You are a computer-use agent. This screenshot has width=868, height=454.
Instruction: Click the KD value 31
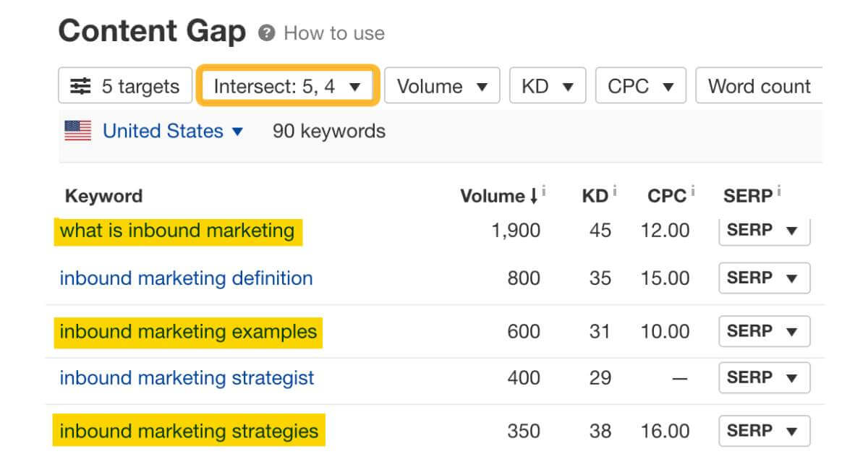click(600, 332)
